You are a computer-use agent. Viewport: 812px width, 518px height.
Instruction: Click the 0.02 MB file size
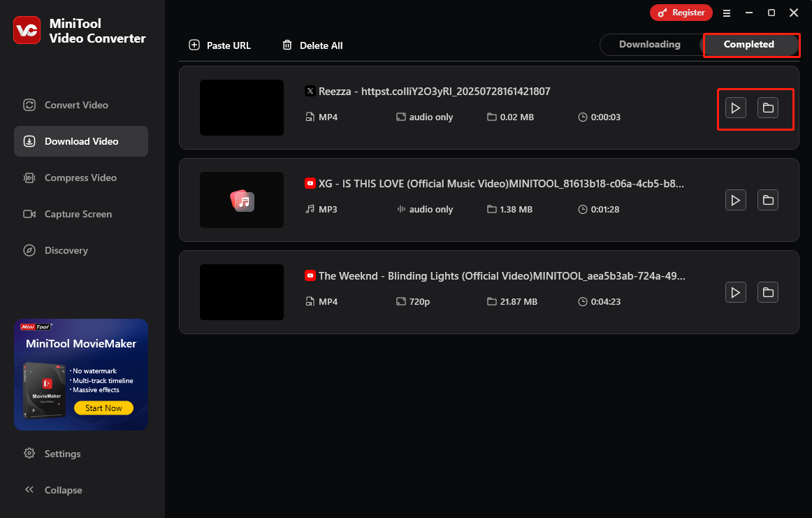tap(517, 117)
